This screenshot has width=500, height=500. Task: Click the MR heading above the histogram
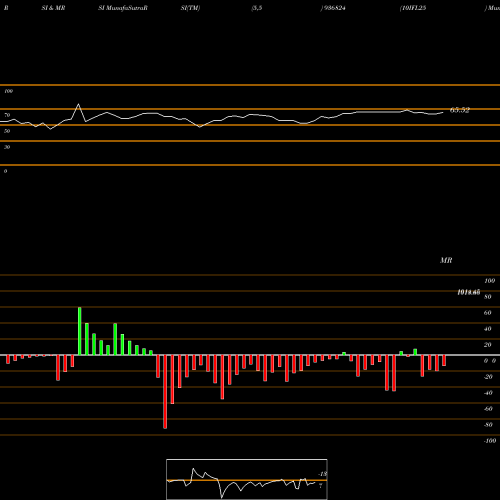pyautogui.click(x=446, y=260)
